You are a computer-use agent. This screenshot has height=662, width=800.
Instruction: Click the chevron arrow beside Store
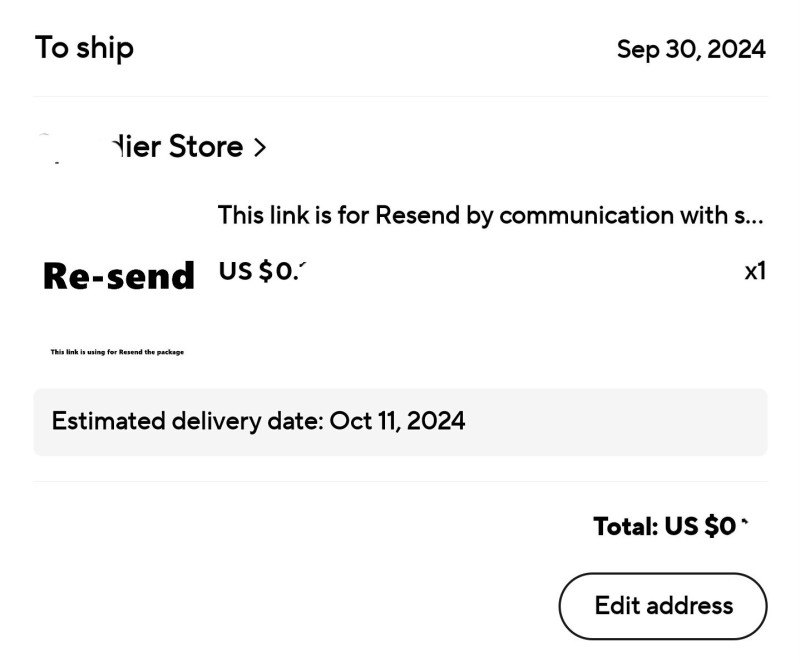click(x=260, y=148)
